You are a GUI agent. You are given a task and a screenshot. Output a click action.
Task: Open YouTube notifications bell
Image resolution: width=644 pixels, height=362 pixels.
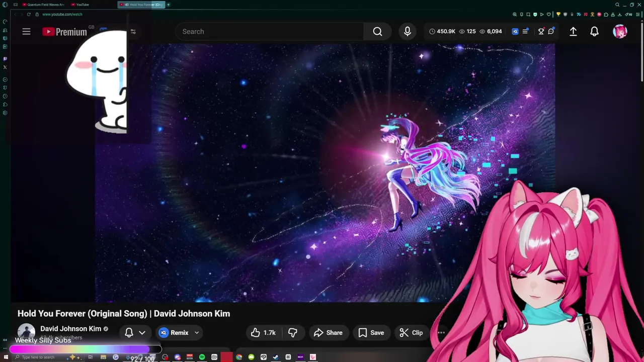pyautogui.click(x=594, y=31)
